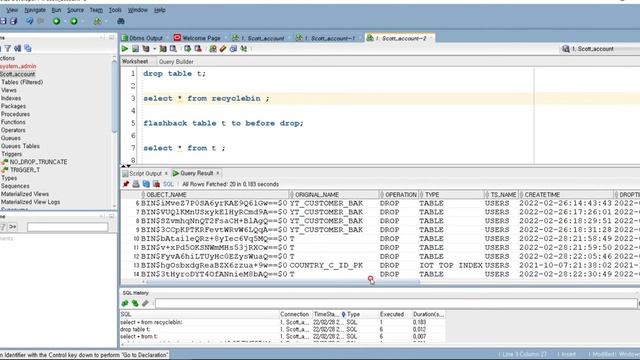Click the Unshared SQL Worksheet icon

pyautogui.click(x=213, y=49)
